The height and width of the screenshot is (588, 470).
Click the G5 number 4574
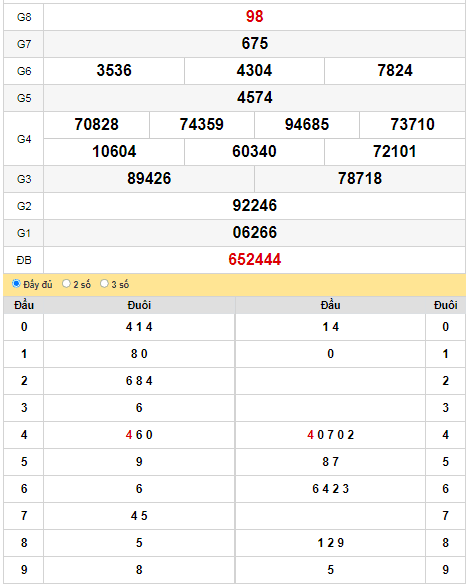[x=254, y=98]
